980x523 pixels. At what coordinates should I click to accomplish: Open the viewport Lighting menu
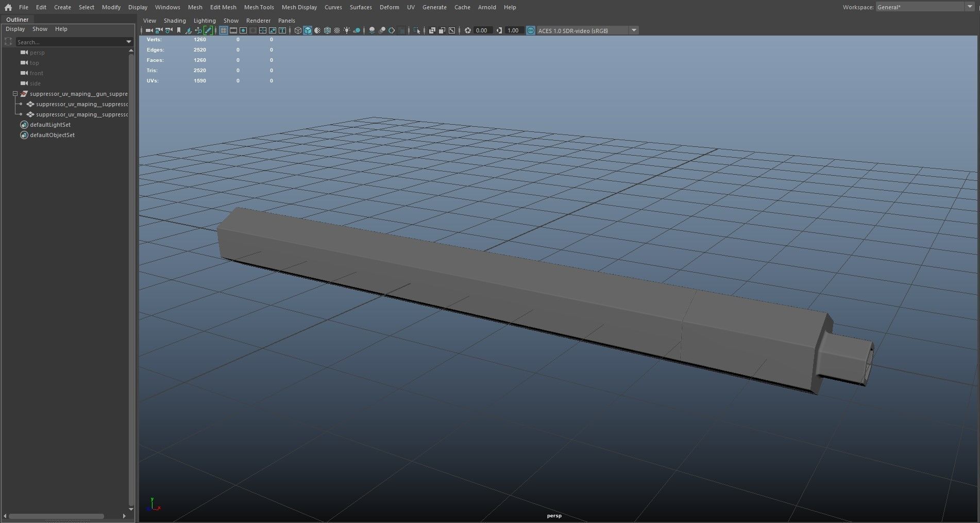pos(205,21)
